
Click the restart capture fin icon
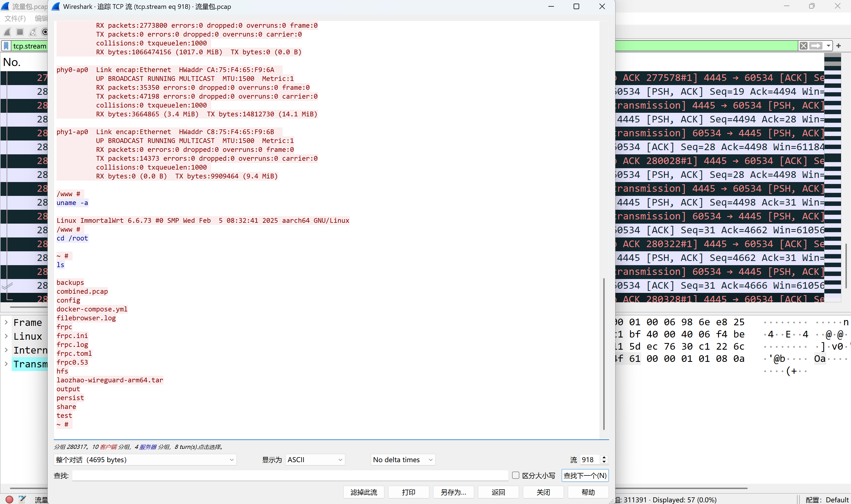pos(33,32)
